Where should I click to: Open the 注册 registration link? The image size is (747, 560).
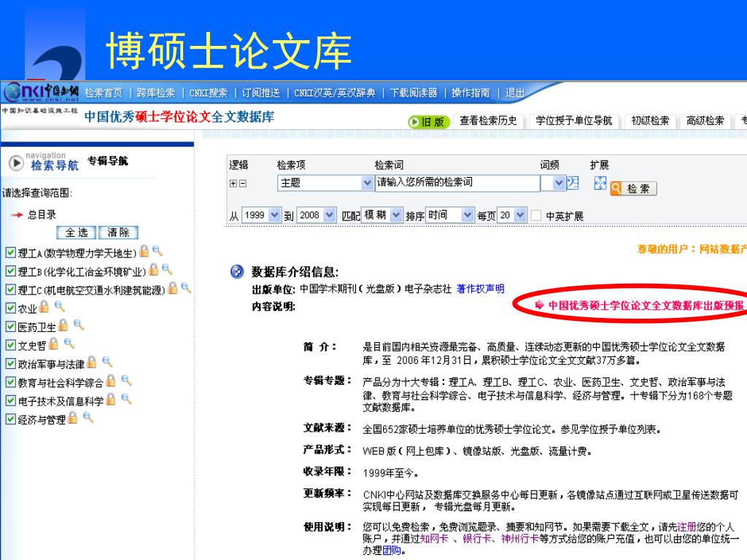click(x=686, y=527)
